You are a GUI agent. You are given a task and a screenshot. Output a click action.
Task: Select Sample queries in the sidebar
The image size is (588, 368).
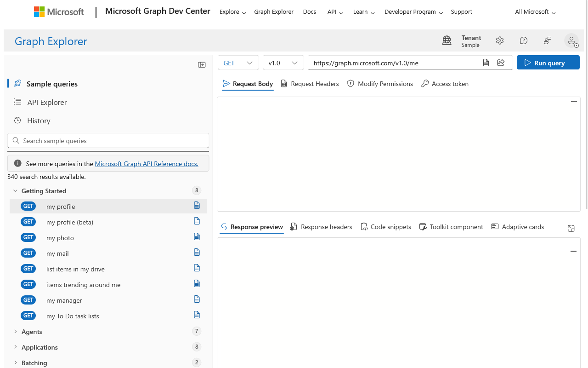52,84
